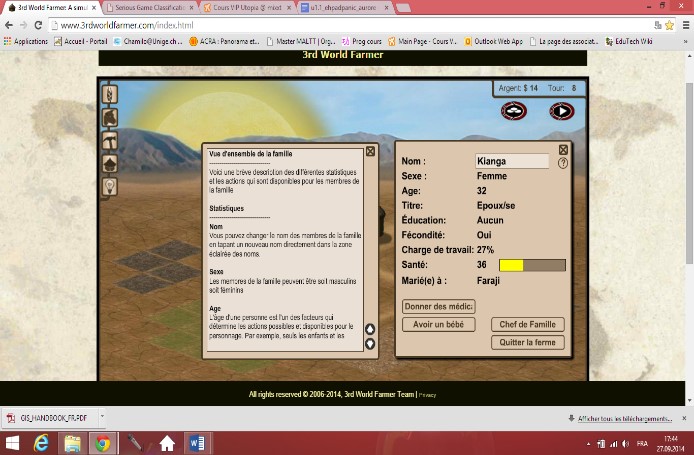Close the Kianga character panel
The width and height of the screenshot is (694, 455).
563,150
